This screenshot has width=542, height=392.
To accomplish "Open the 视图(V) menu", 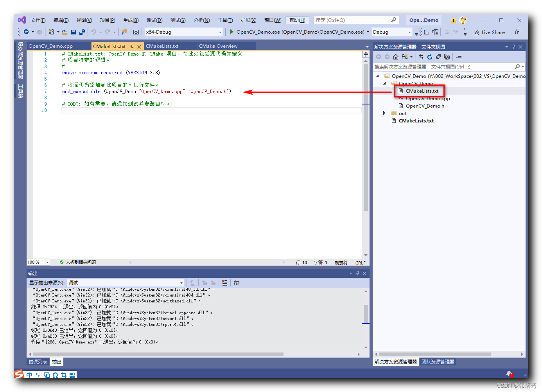I will pyautogui.click(x=84, y=20).
